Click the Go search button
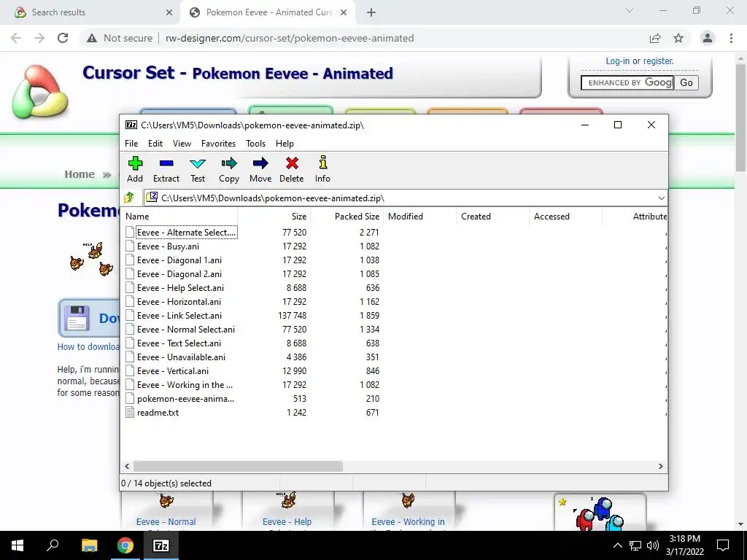This screenshot has width=747, height=560. (x=686, y=83)
